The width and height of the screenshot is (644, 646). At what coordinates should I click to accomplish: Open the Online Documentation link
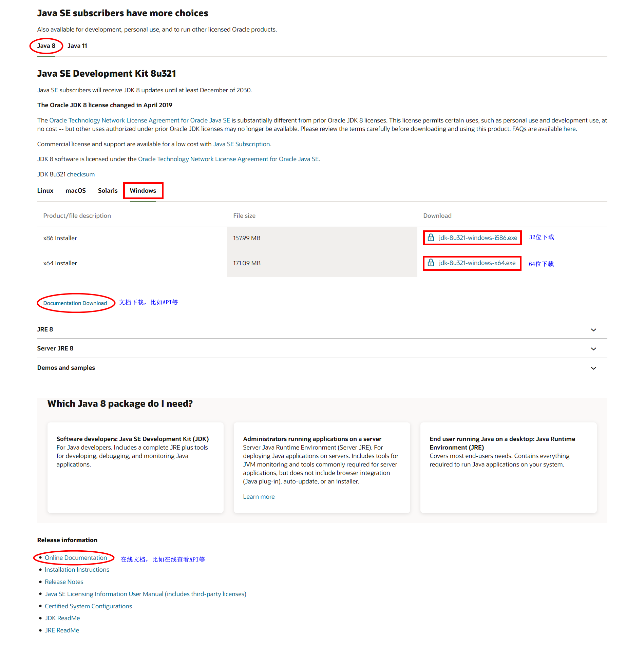pos(76,558)
